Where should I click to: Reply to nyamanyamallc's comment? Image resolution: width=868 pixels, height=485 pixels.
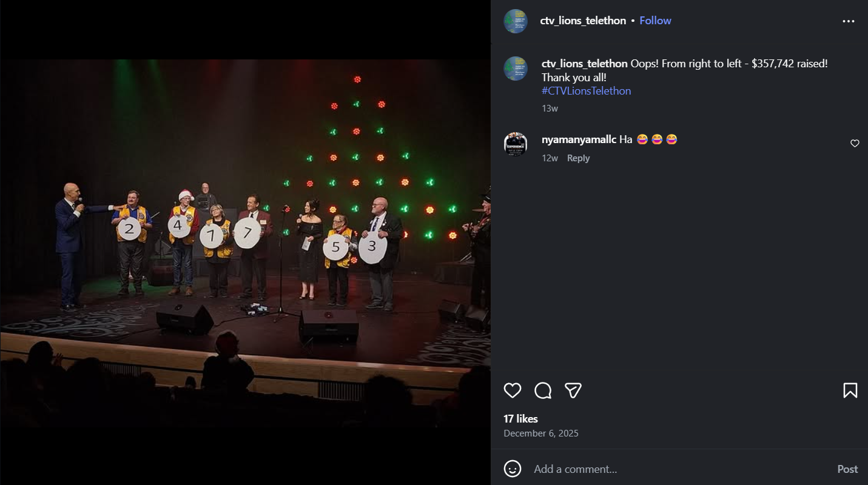tap(578, 158)
